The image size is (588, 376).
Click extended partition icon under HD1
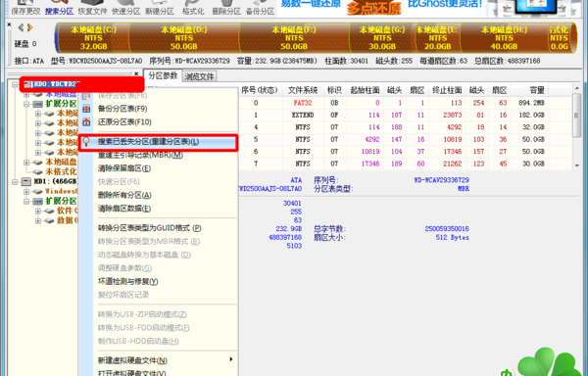38,202
